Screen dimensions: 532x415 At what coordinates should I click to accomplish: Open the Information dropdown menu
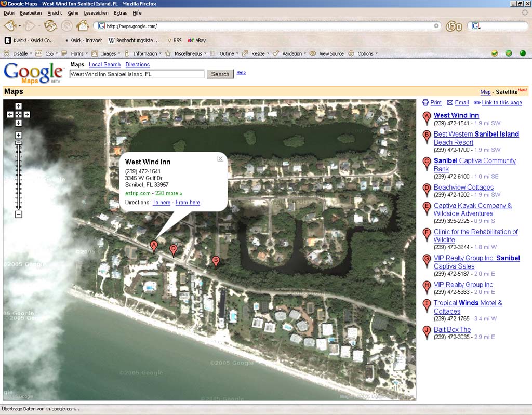click(142, 53)
